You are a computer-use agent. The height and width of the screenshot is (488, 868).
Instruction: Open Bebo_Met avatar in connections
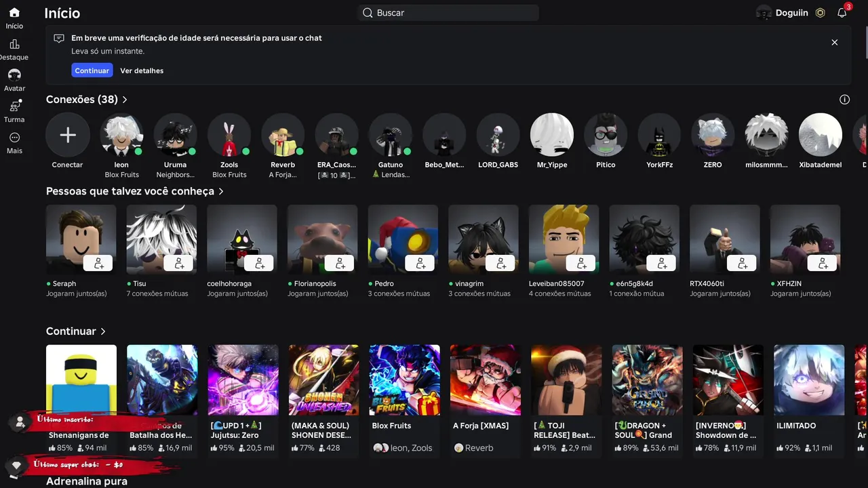click(x=444, y=135)
